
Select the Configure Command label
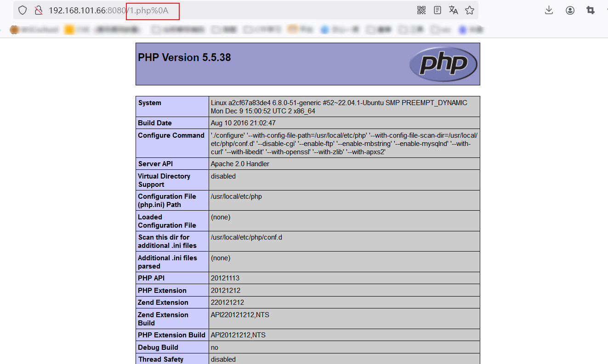[x=171, y=135]
